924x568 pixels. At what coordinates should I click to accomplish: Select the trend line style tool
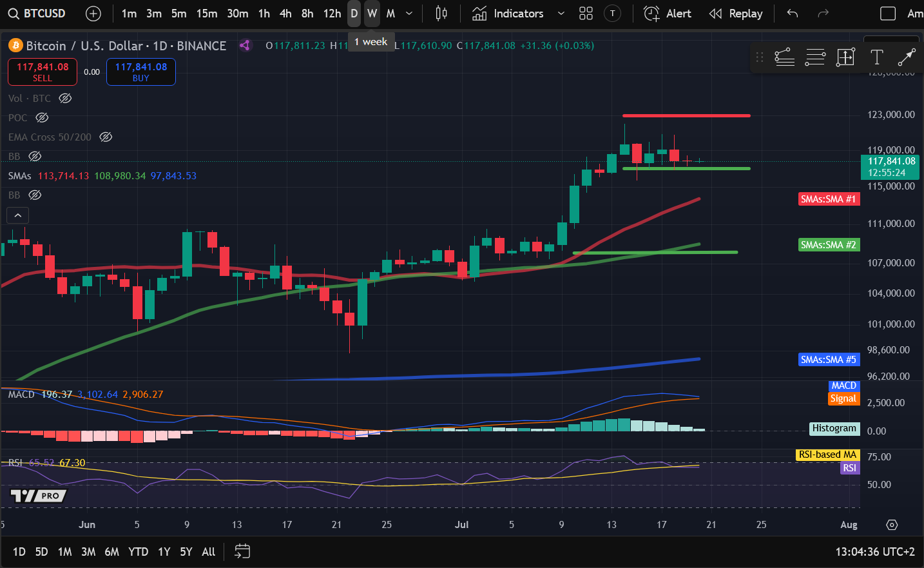coord(784,57)
